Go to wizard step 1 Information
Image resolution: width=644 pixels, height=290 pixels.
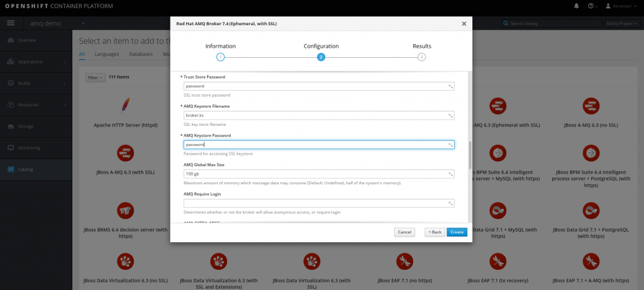click(220, 57)
